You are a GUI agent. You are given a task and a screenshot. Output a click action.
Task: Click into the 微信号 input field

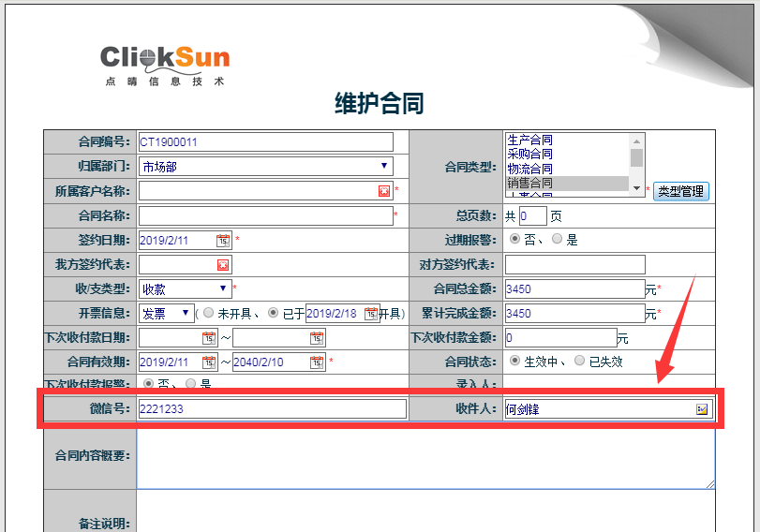(x=272, y=409)
